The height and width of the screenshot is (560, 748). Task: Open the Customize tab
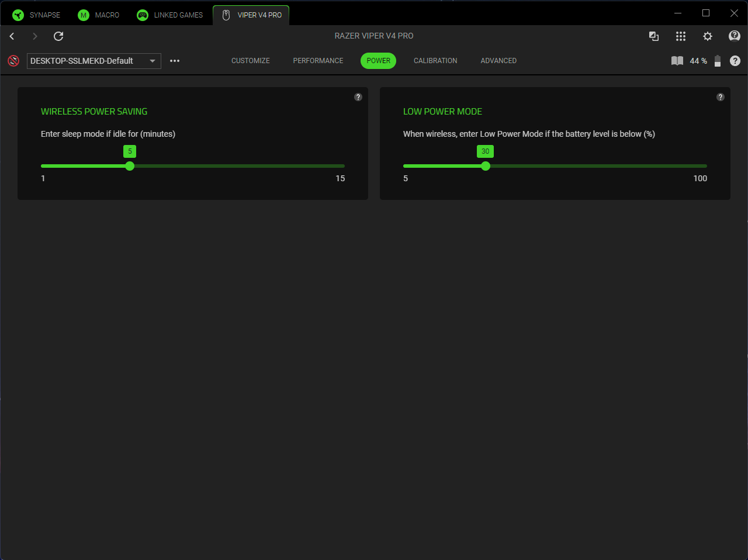click(251, 61)
